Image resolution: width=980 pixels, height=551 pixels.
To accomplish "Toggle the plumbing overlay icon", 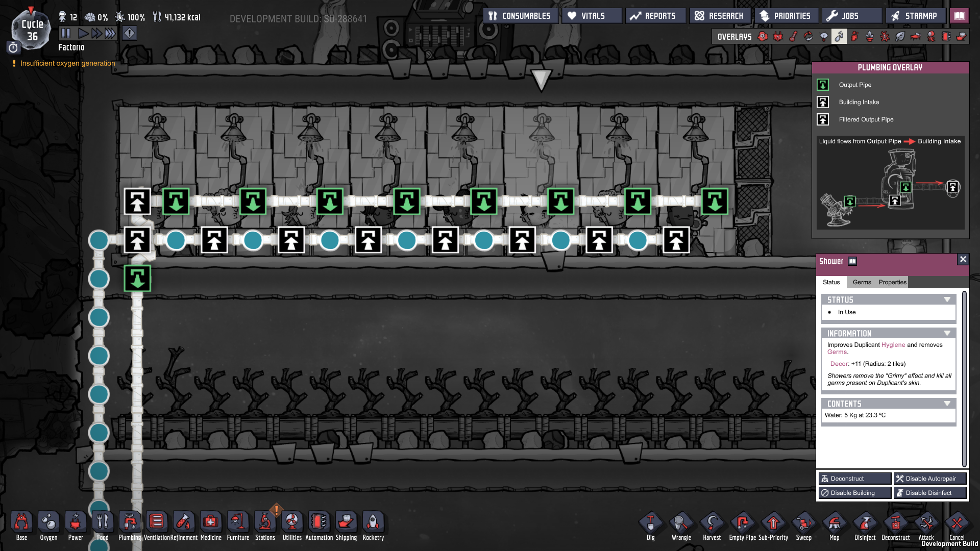I will 839,36.
